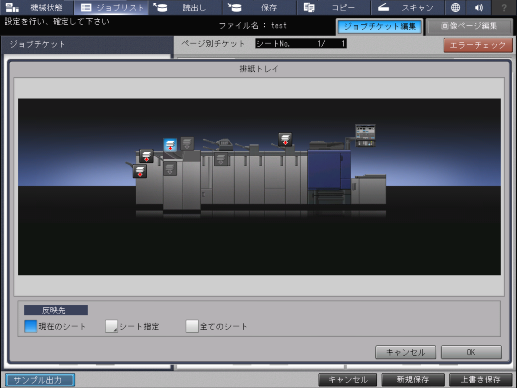Click the grayed tray icon beside the blue one

[187, 143]
